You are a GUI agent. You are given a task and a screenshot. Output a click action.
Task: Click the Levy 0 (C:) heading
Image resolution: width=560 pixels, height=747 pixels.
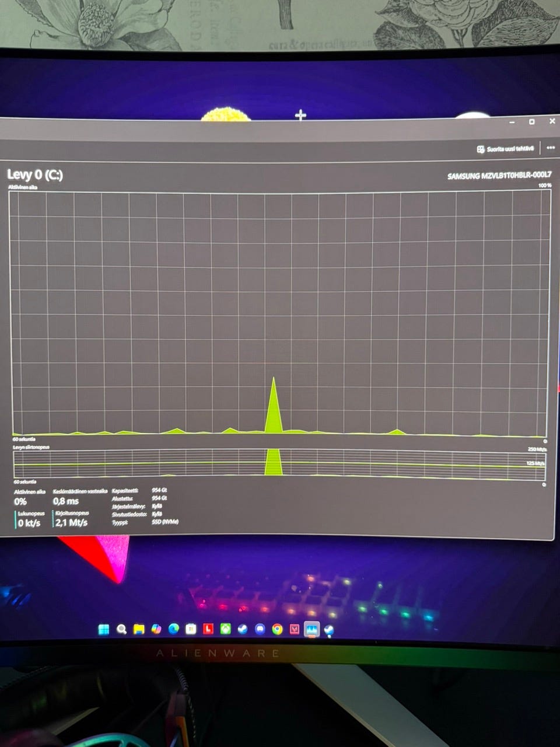pos(35,174)
